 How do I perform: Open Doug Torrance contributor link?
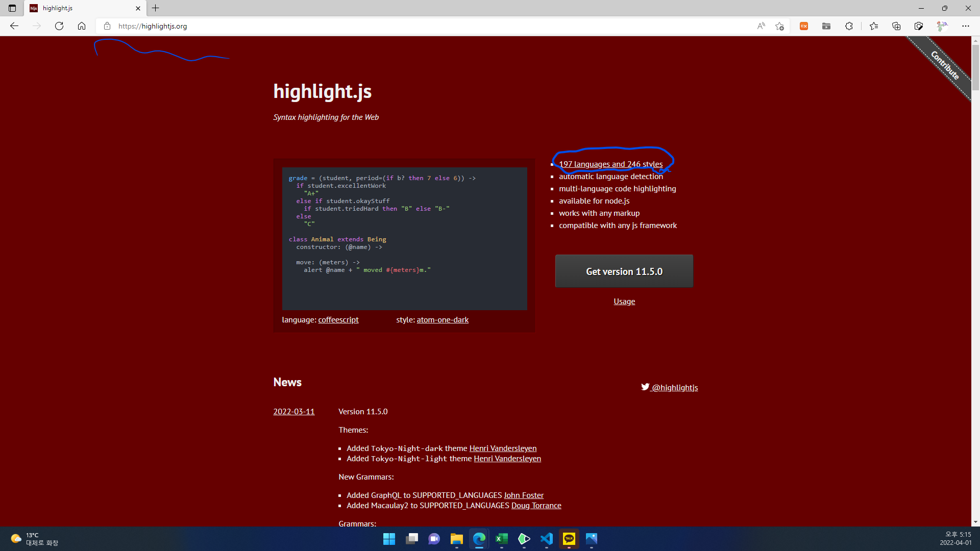click(536, 506)
